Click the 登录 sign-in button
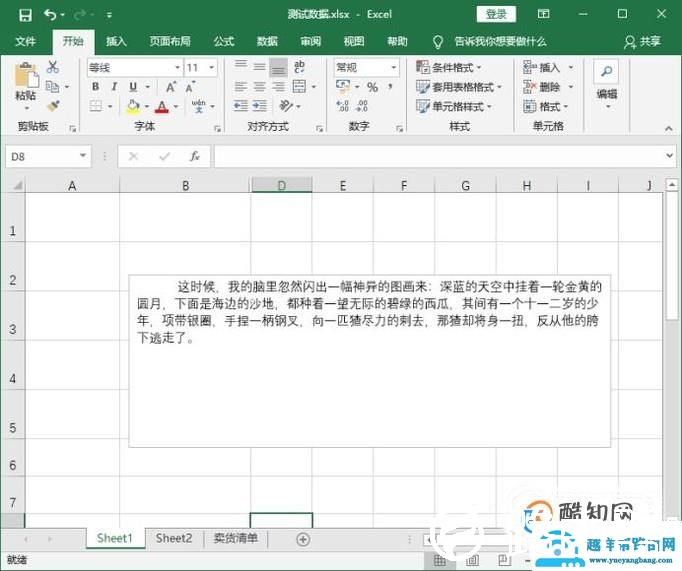682x571 pixels. pos(496,14)
